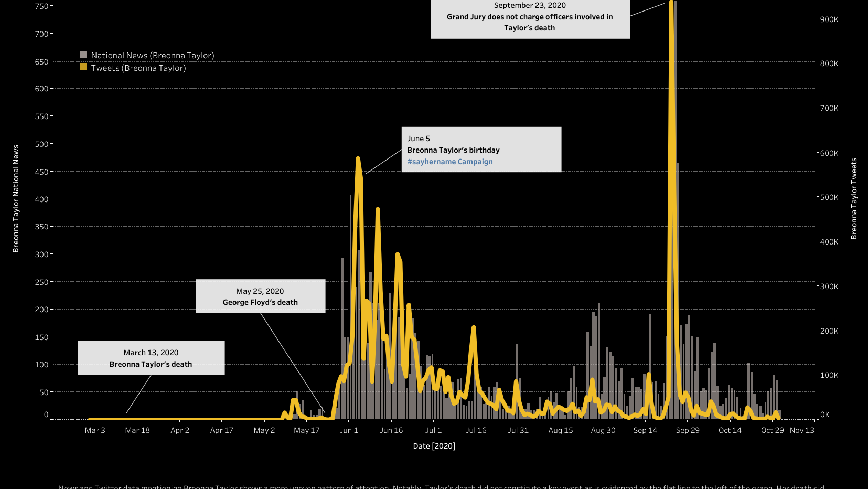Click the May 25, 2020 George Floyd's death annotation

tap(260, 296)
